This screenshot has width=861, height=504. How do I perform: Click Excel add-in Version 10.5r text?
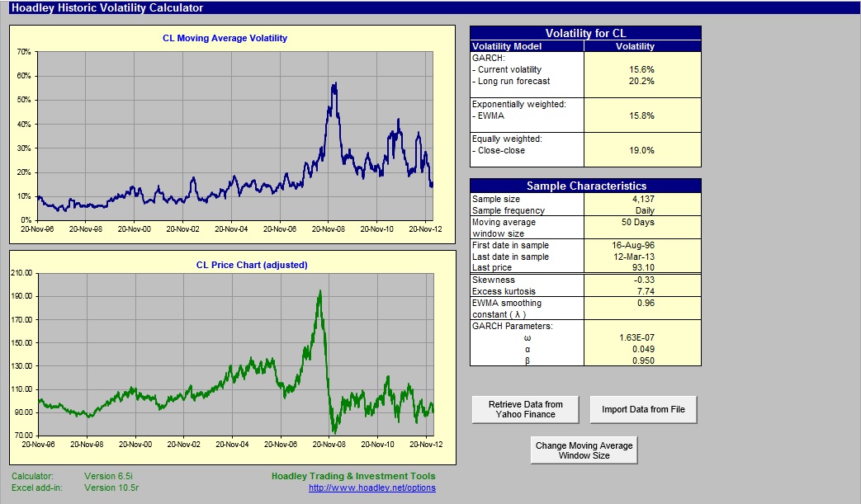(75, 488)
